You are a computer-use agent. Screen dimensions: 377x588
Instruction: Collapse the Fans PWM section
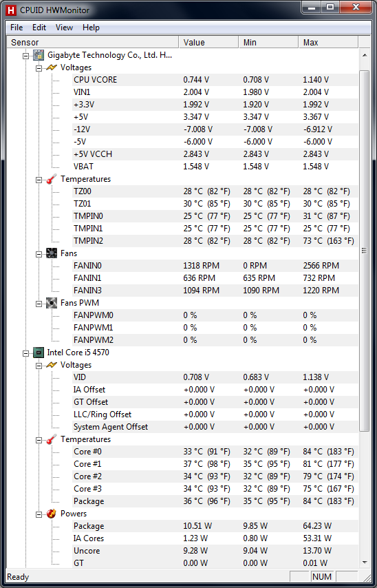[39, 303]
